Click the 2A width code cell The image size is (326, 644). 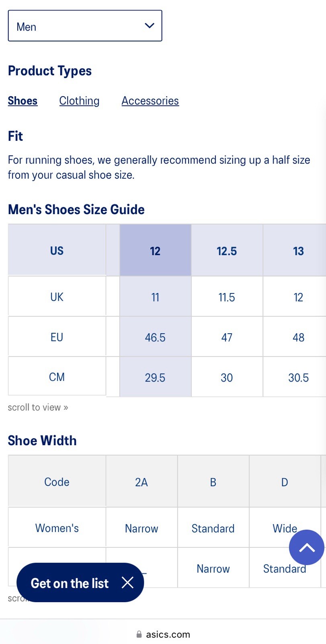tap(141, 482)
